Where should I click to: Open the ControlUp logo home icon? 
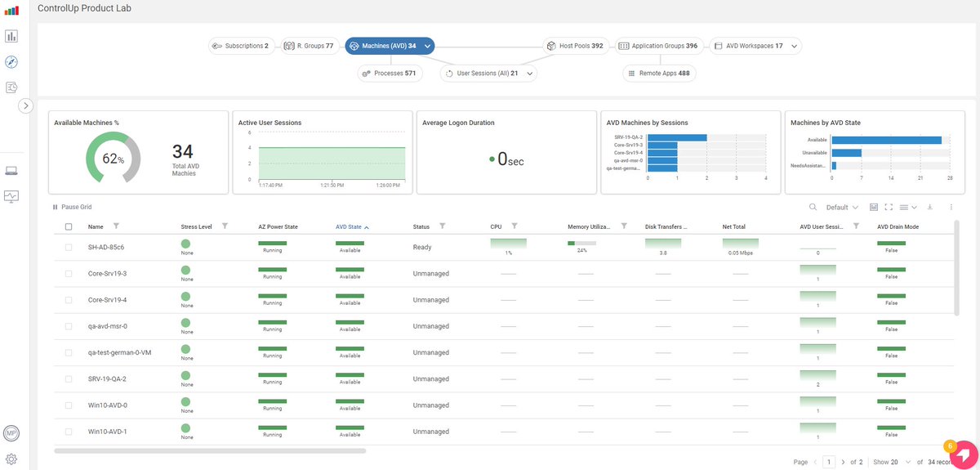(x=11, y=11)
